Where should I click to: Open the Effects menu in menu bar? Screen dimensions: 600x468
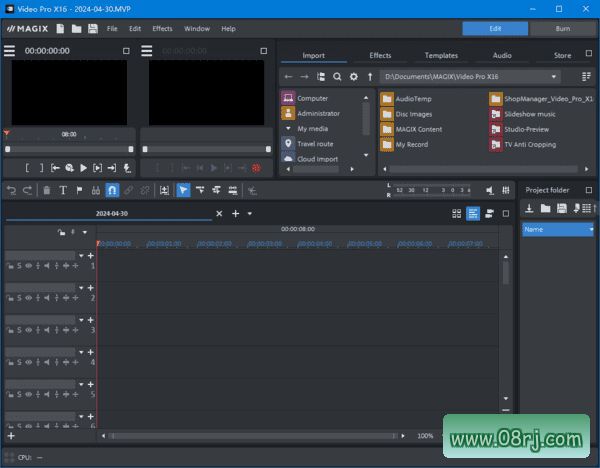(x=162, y=29)
